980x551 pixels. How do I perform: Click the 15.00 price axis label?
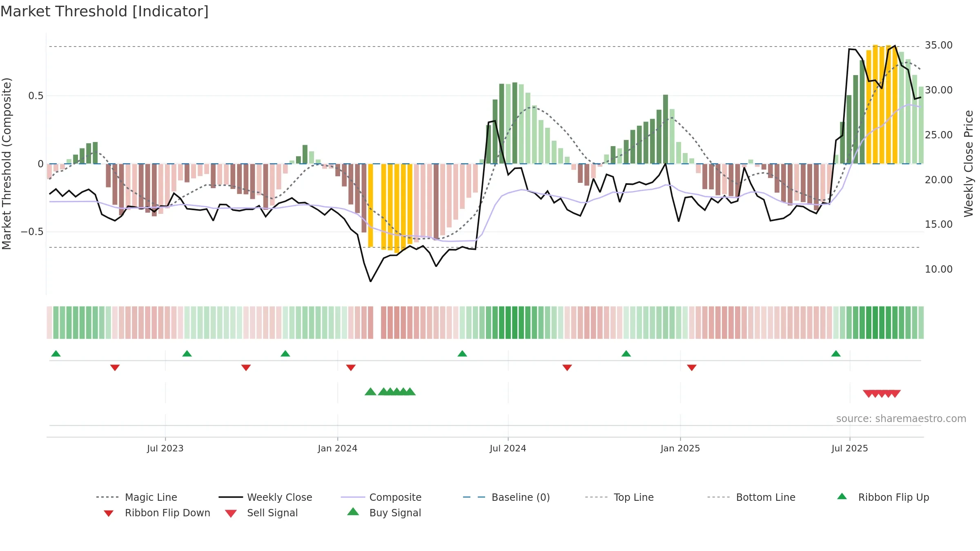(x=939, y=224)
